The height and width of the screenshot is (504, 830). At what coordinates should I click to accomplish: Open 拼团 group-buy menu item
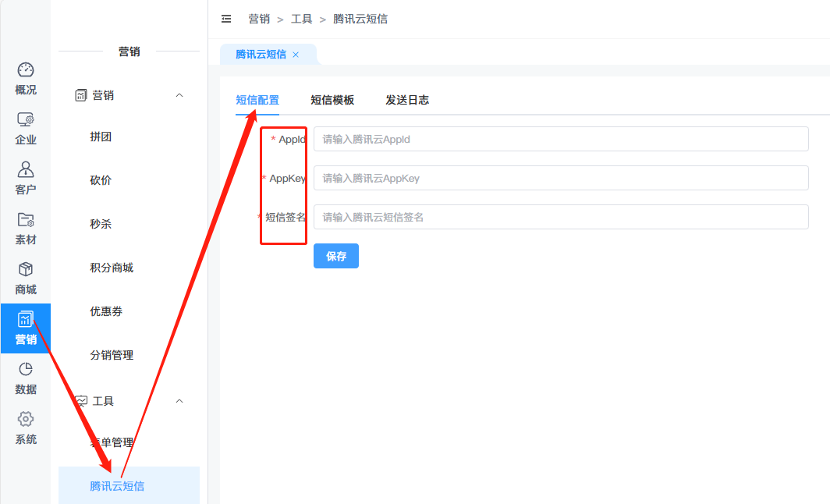(x=101, y=137)
